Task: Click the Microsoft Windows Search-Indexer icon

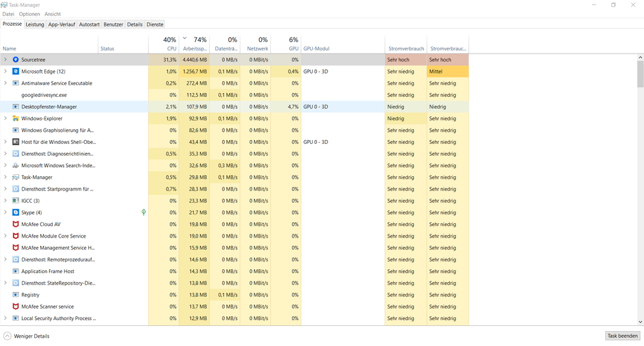Action: click(x=15, y=165)
